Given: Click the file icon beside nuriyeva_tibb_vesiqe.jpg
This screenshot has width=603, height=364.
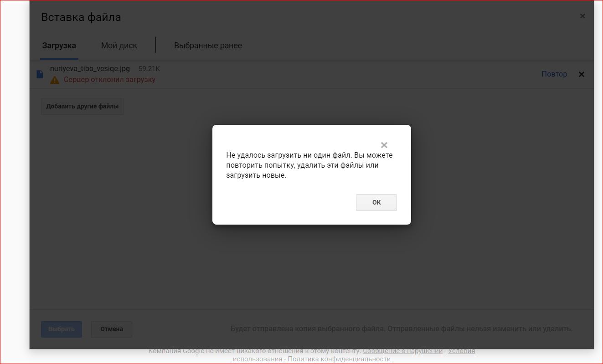Looking at the screenshot, I should [40, 74].
